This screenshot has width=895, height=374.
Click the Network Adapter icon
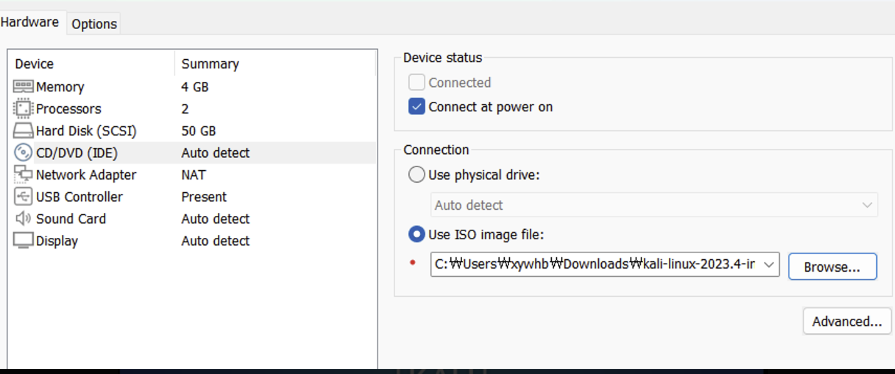23,175
